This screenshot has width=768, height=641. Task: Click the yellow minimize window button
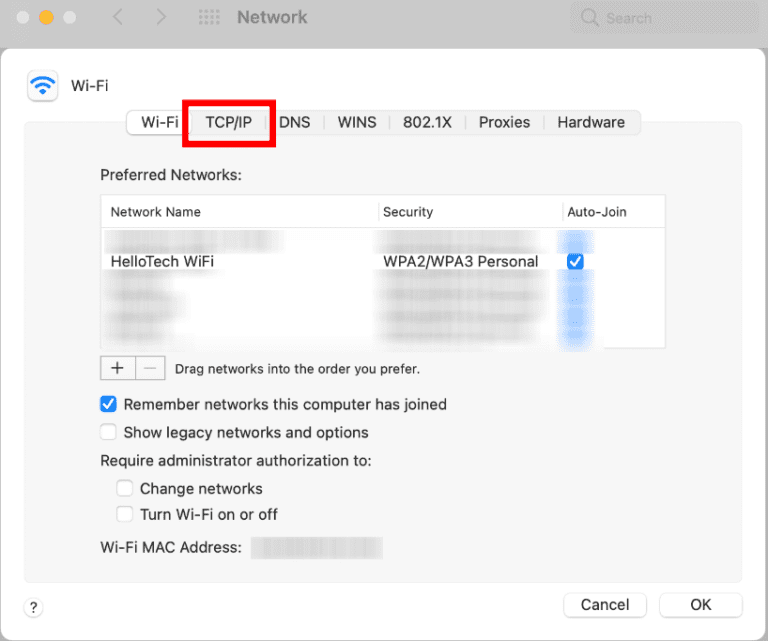[x=46, y=17]
